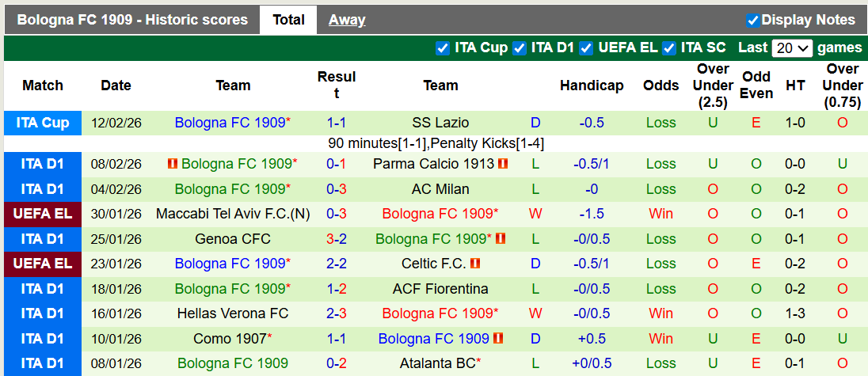Click the Over Under (2.5) column header
The image size is (868, 376).
[713, 85]
